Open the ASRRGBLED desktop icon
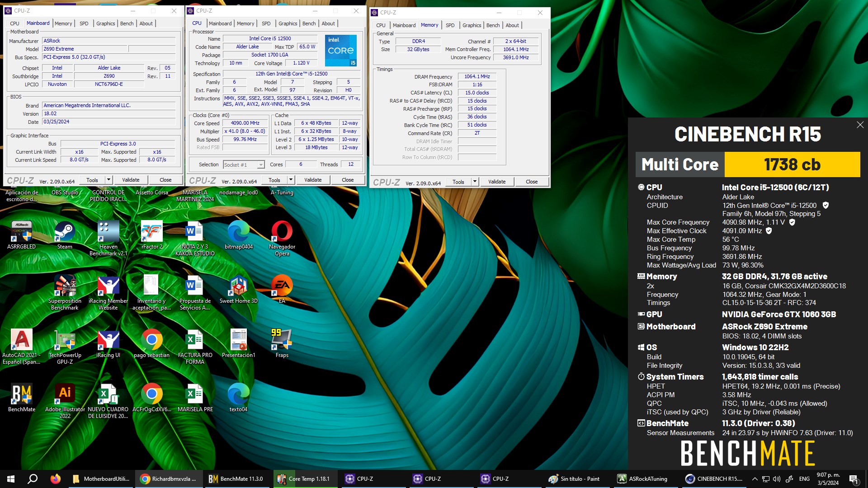Screen dimensions: 868x488 tap(21, 235)
